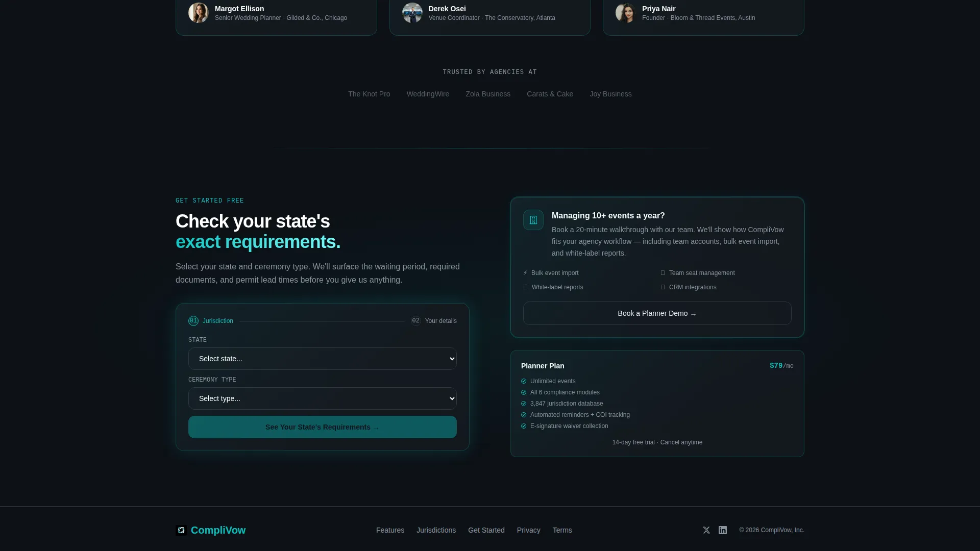The image size is (980, 551).
Task: Click Margot Ellison's avatar photo
Action: (199, 13)
